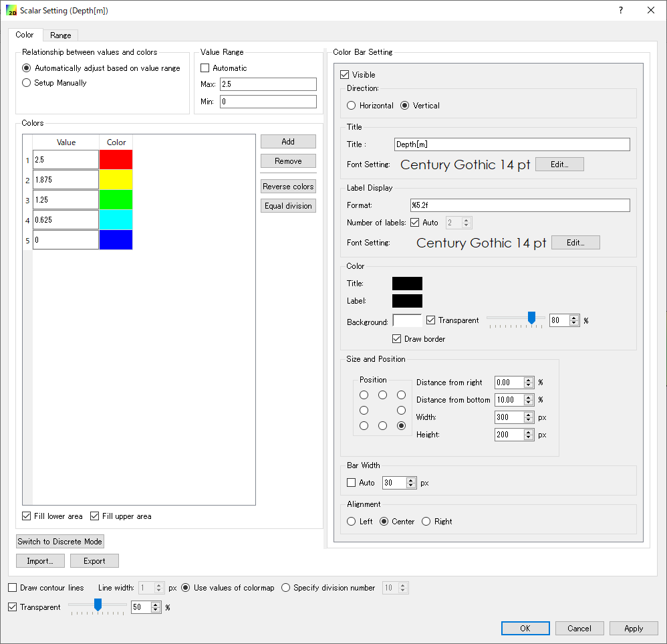The height and width of the screenshot is (644, 667).
Task: Select Specify division number option
Action: click(x=286, y=588)
